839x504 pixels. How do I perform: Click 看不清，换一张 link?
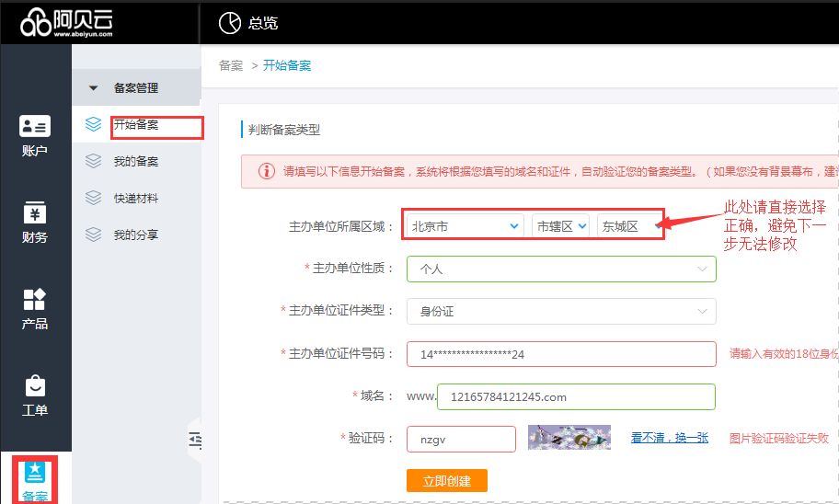[x=670, y=438]
